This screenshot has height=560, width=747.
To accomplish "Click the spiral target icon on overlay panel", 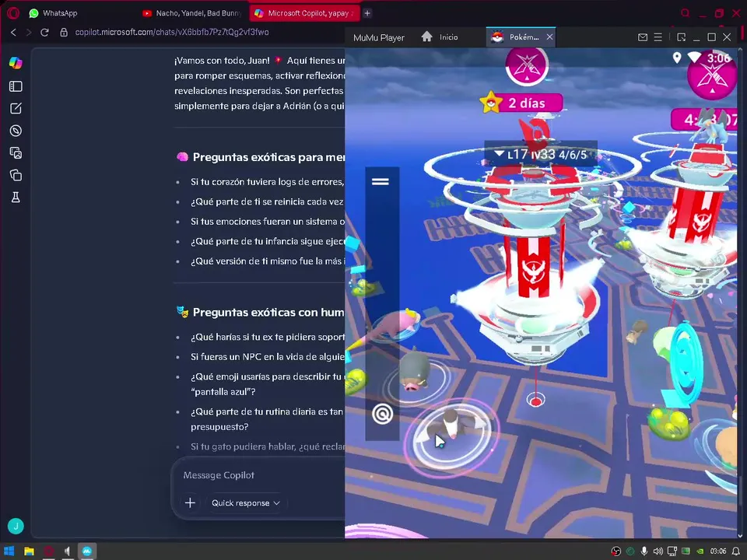I will click(382, 414).
